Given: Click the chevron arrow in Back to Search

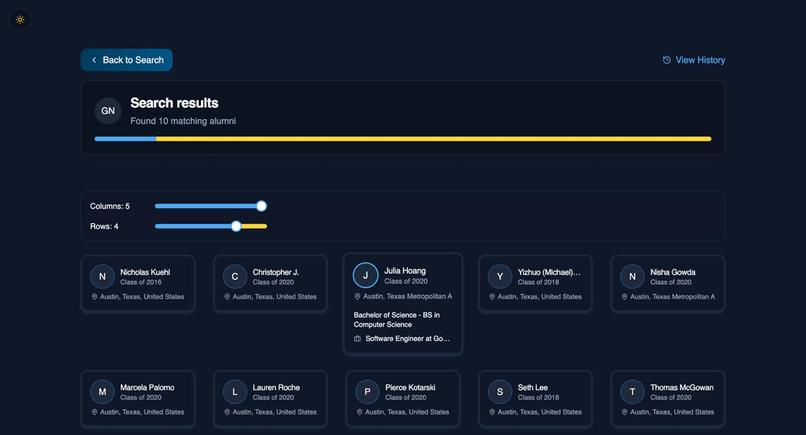Looking at the screenshot, I should coord(94,60).
